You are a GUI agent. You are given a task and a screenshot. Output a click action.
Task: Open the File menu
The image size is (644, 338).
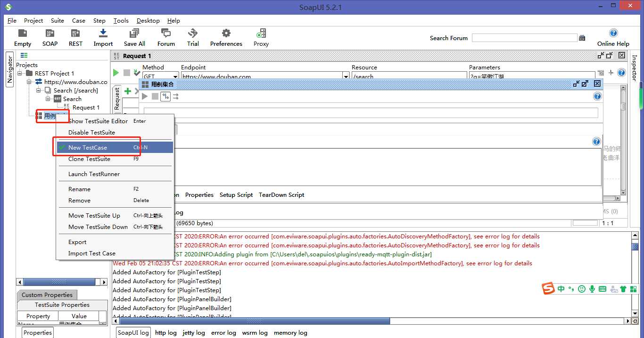[12, 20]
